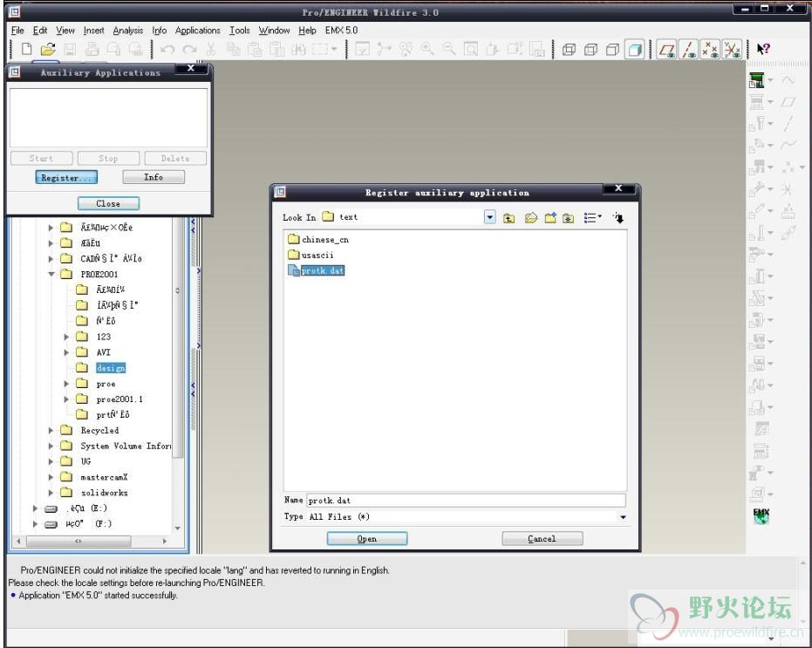The image size is (812, 648).
Task: Select the mastercamX folder in tree
Action: [104, 477]
